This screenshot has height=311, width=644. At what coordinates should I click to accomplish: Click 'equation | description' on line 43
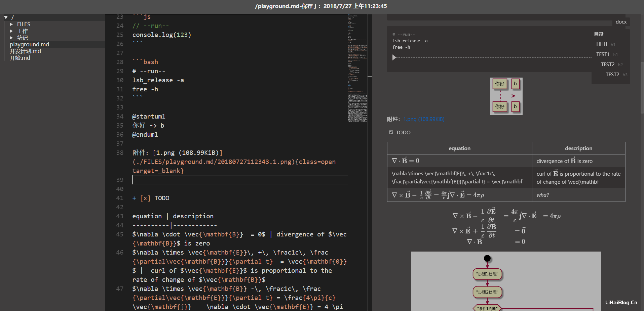173,216
